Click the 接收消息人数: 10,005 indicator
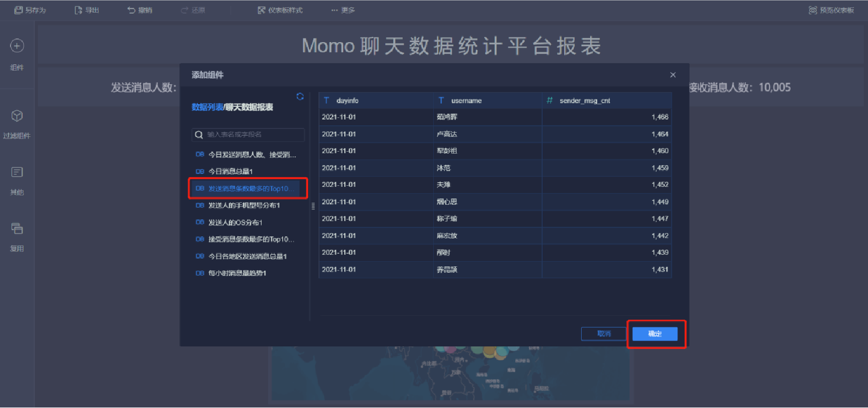 (x=740, y=87)
